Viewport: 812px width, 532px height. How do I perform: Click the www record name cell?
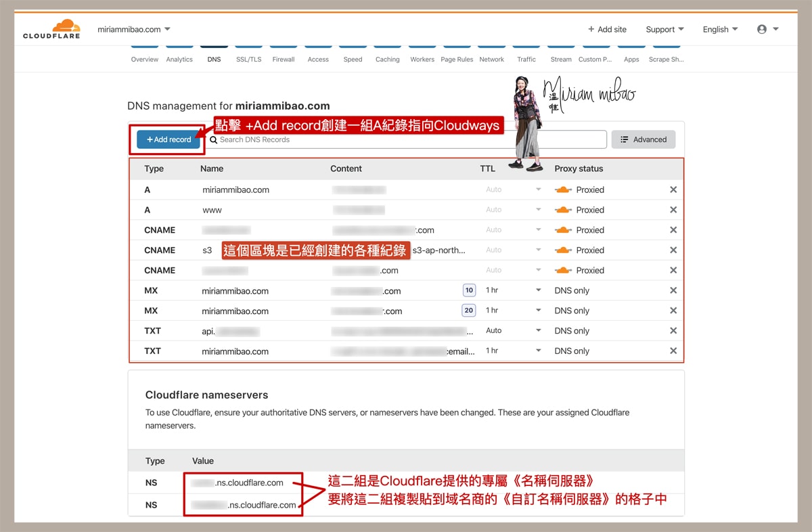212,210
